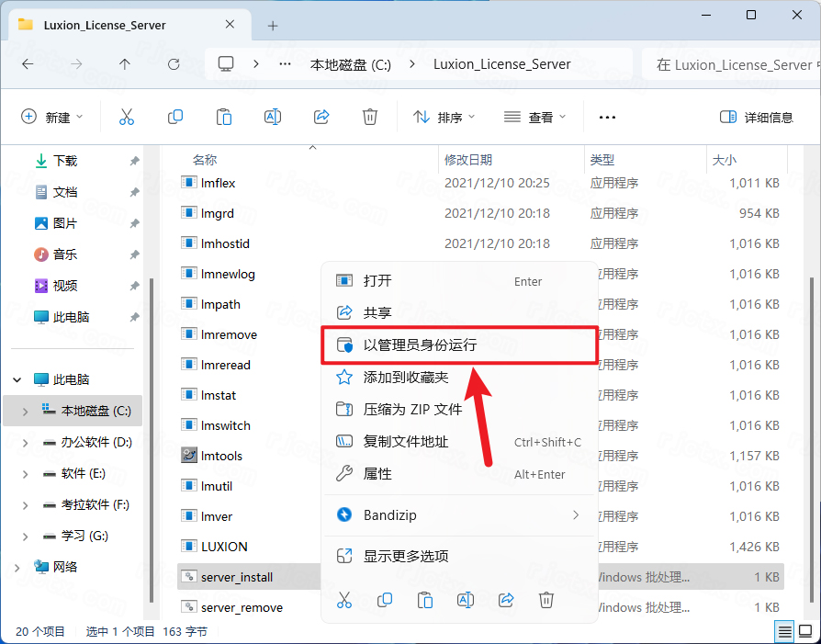Go back with the left arrow

click(28, 64)
